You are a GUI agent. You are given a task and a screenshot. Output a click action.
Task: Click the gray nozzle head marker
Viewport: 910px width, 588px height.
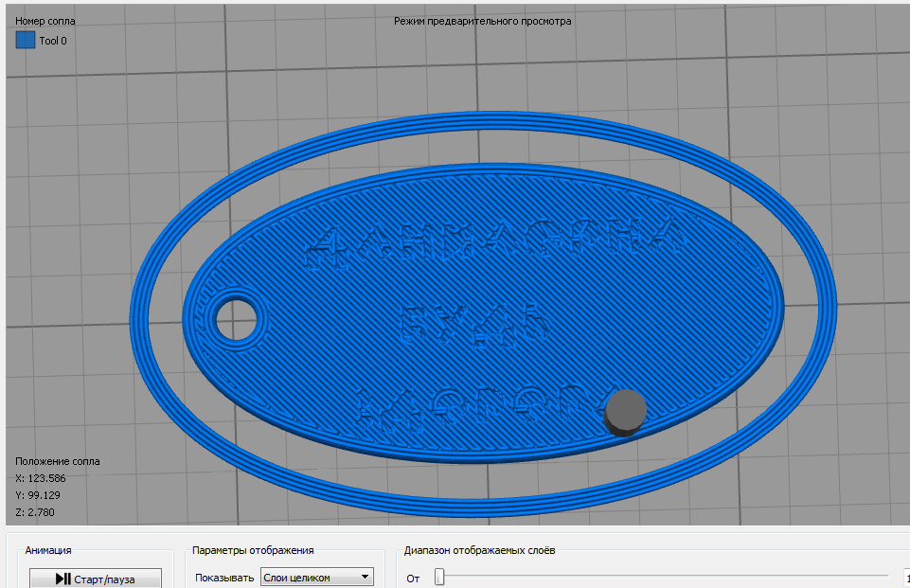(x=625, y=411)
